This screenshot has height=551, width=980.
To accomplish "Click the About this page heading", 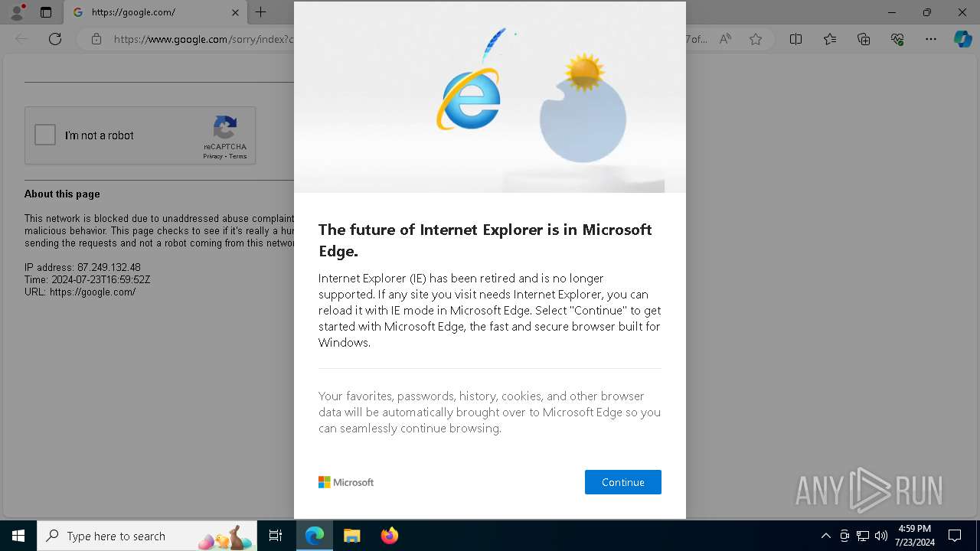I will [62, 194].
